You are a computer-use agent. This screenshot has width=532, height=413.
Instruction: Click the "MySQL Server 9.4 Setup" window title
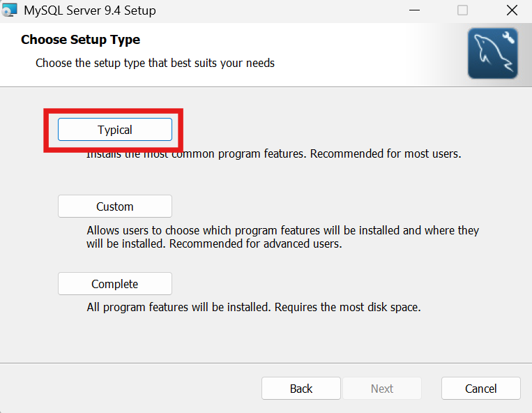point(90,10)
